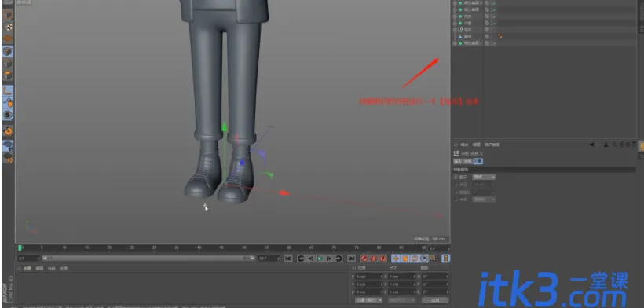
Task: Toggle Position keyframe recording icon
Action: (x=396, y=258)
